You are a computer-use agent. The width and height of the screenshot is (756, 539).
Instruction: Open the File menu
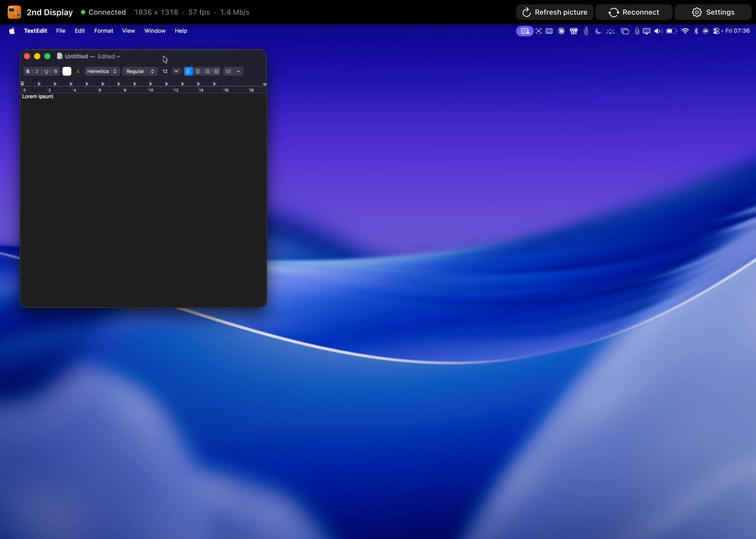click(60, 31)
